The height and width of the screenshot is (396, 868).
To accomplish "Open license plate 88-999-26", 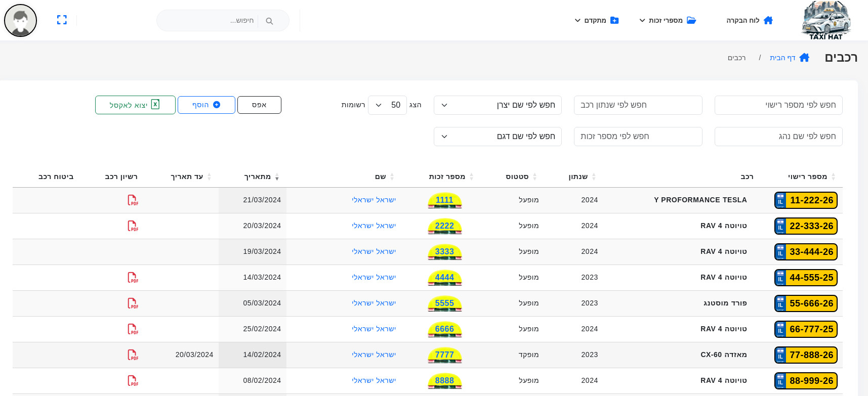I will click(806, 381).
